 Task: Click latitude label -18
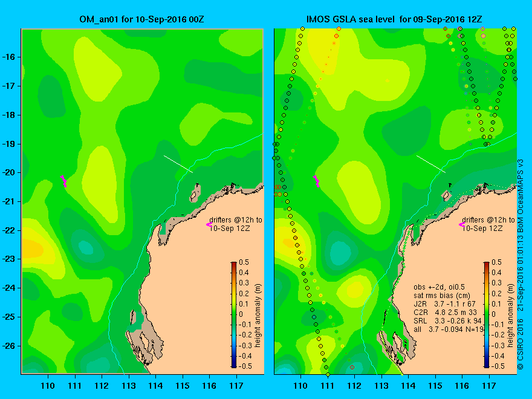pyautogui.click(x=9, y=115)
